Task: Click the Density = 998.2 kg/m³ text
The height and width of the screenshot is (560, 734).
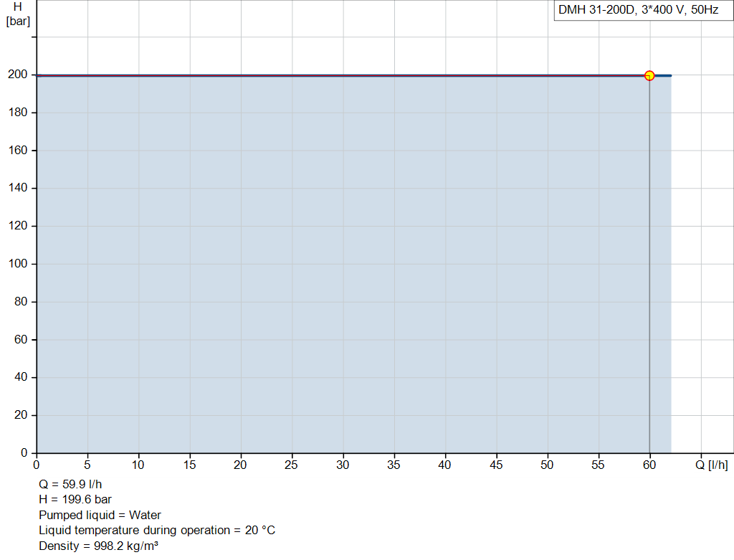Action: [98, 546]
